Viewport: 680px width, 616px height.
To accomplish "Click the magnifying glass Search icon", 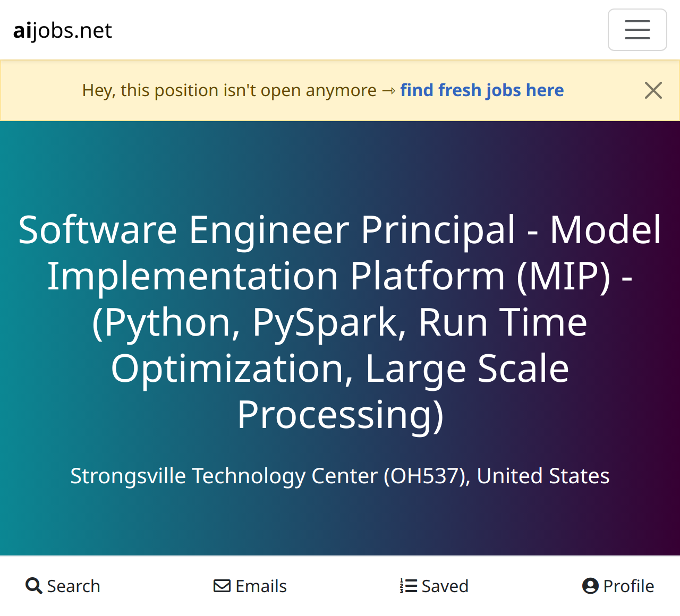I will coord(34,586).
